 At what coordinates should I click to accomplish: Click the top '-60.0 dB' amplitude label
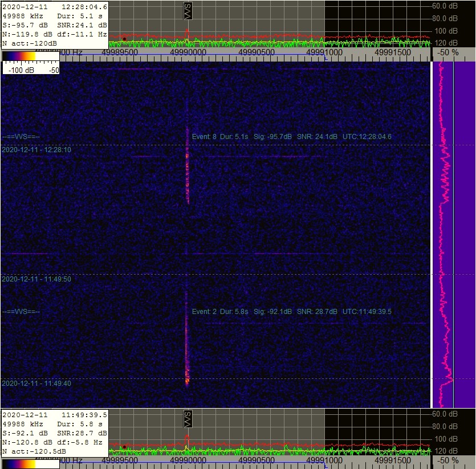coord(445,6)
